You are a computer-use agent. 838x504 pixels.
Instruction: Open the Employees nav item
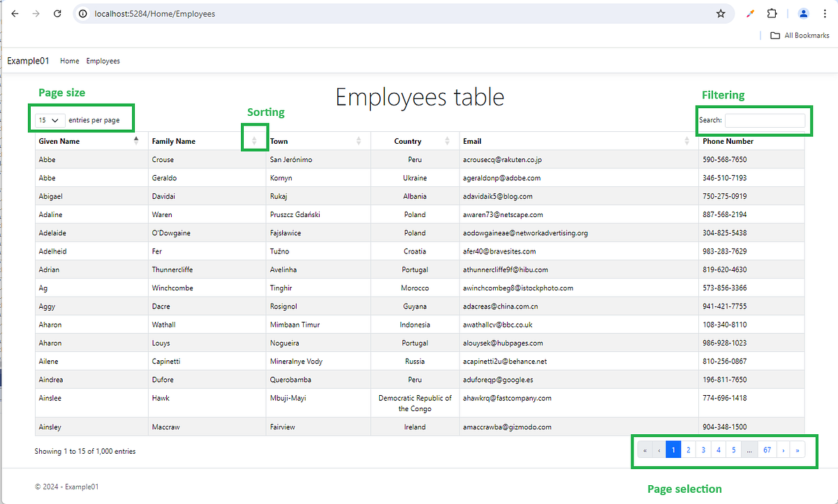click(x=103, y=61)
